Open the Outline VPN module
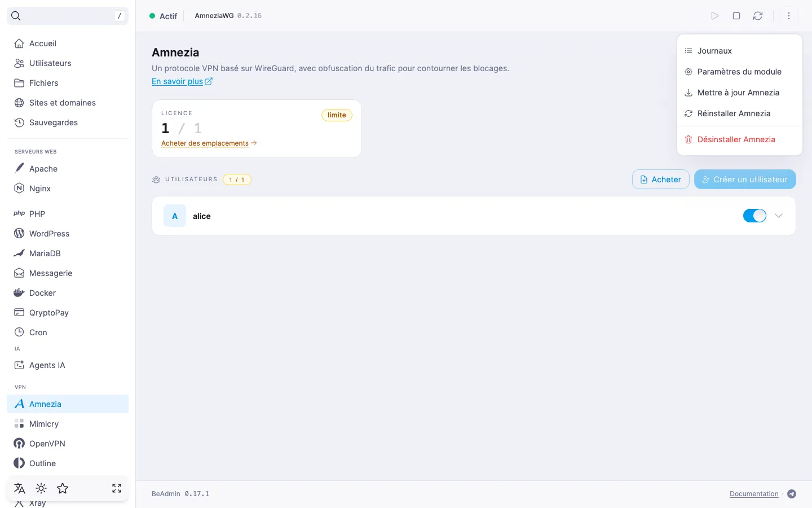 [x=68, y=463]
